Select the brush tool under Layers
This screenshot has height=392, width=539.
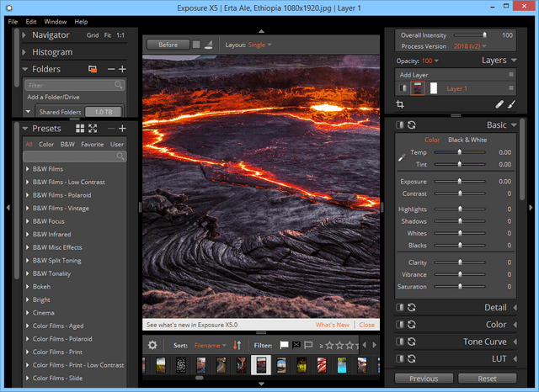511,104
